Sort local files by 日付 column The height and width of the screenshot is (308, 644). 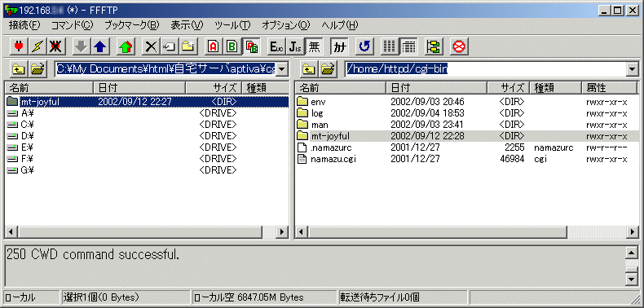(139, 87)
